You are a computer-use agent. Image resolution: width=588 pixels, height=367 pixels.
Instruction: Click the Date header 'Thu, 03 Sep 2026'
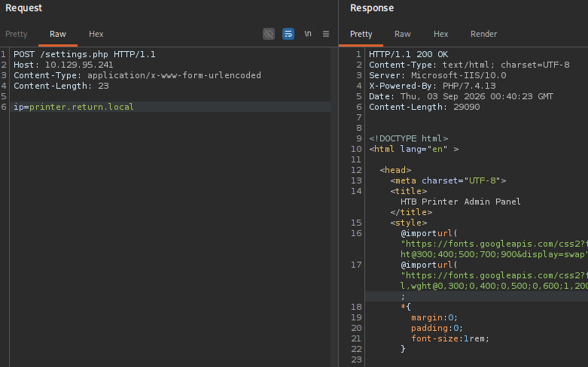(x=461, y=96)
